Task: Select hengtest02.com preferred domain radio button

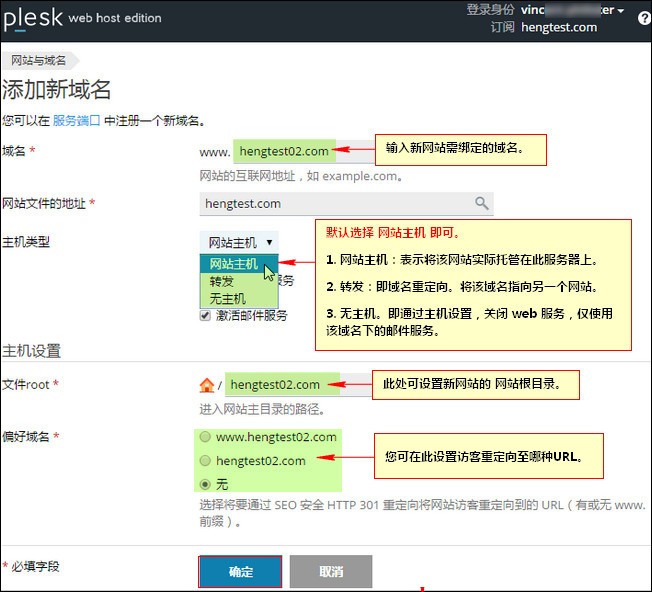Action: point(205,461)
